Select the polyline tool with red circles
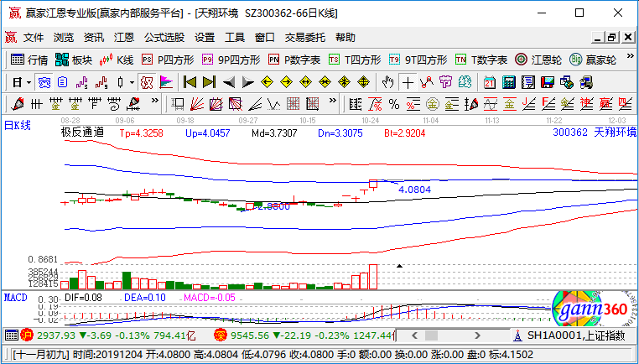Viewport: 639px width, 364px height. click(x=427, y=83)
